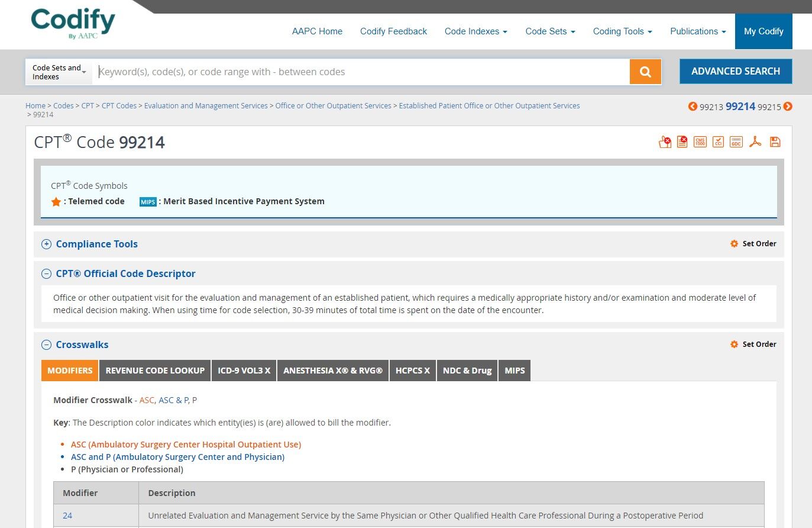The width and height of the screenshot is (812, 528).
Task: Click ASC (Ambulatory Surgery Center Hospital Outpatient Use)
Action: [x=186, y=445]
